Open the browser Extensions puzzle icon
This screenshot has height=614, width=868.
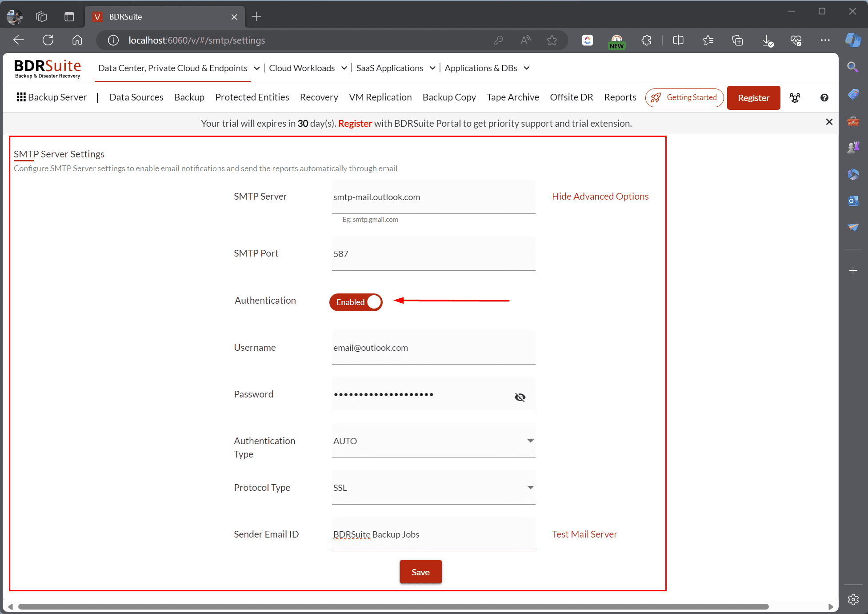(646, 40)
